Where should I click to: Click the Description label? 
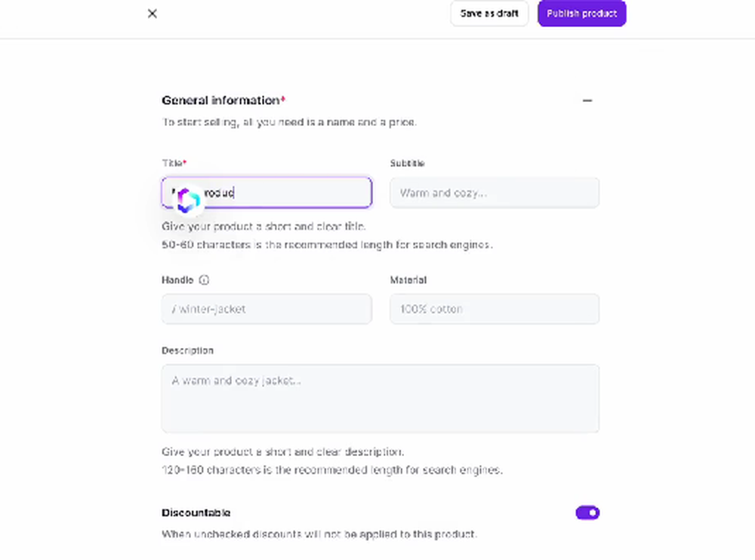[x=187, y=351]
